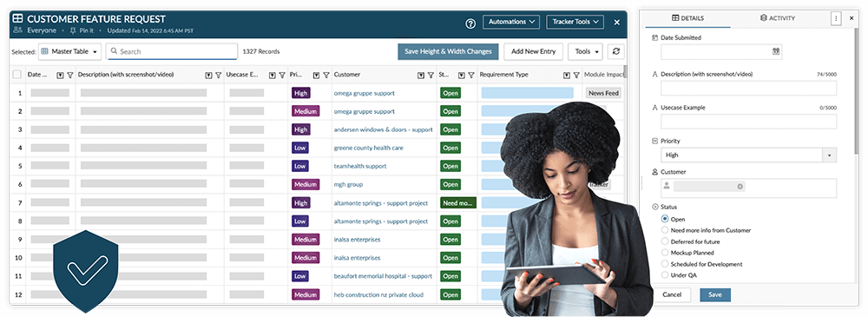Open Priority column menu arrow
The image size is (868, 317).
(316, 75)
